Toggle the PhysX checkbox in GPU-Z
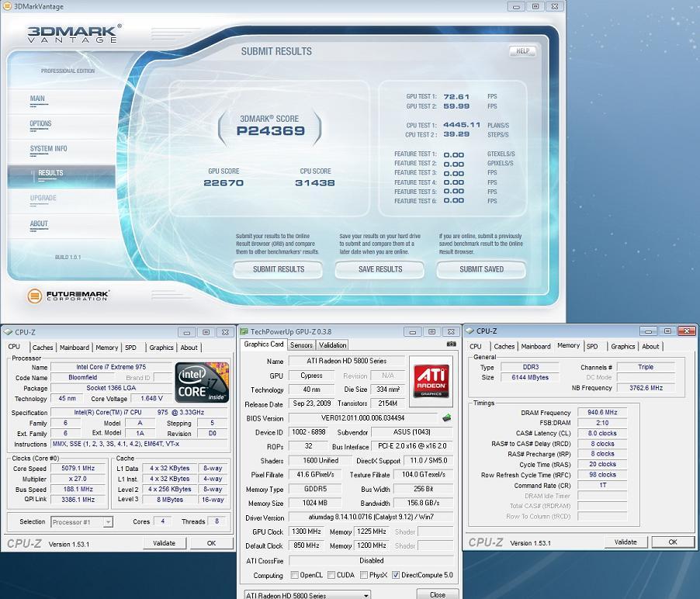The image size is (700, 599). [x=364, y=575]
